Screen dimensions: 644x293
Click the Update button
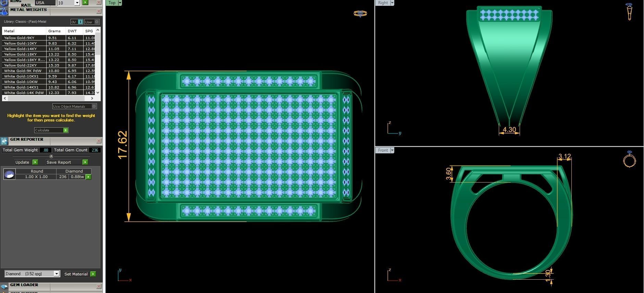23,162
